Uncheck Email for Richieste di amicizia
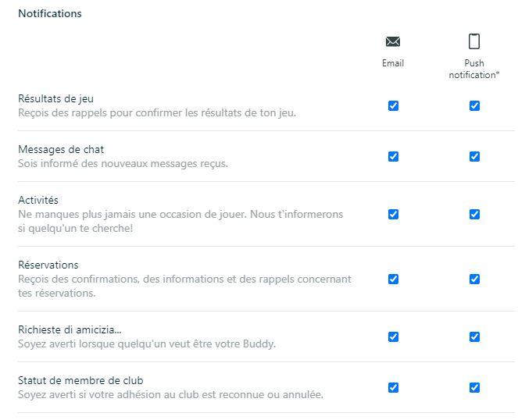Screen dimensions: 518x420 pos(393,336)
